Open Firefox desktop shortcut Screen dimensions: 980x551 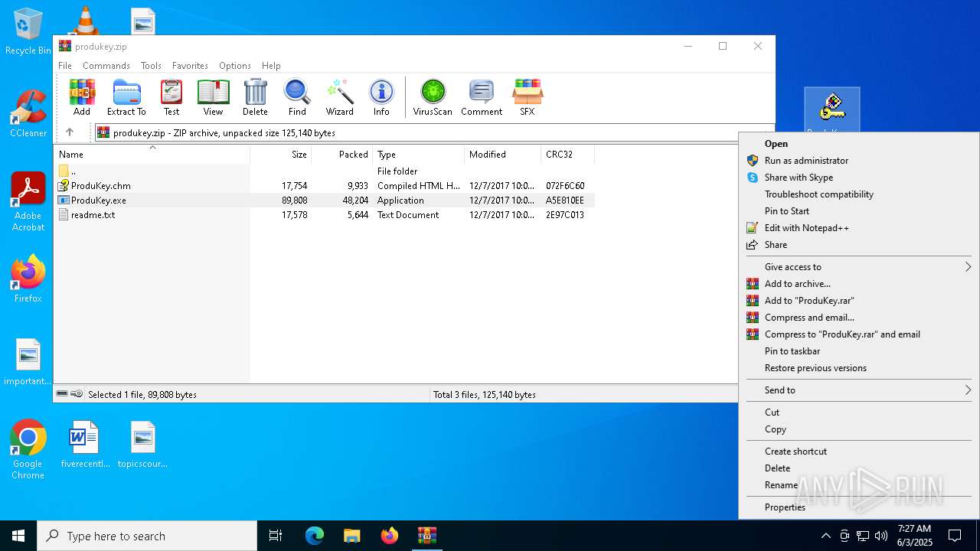28,279
